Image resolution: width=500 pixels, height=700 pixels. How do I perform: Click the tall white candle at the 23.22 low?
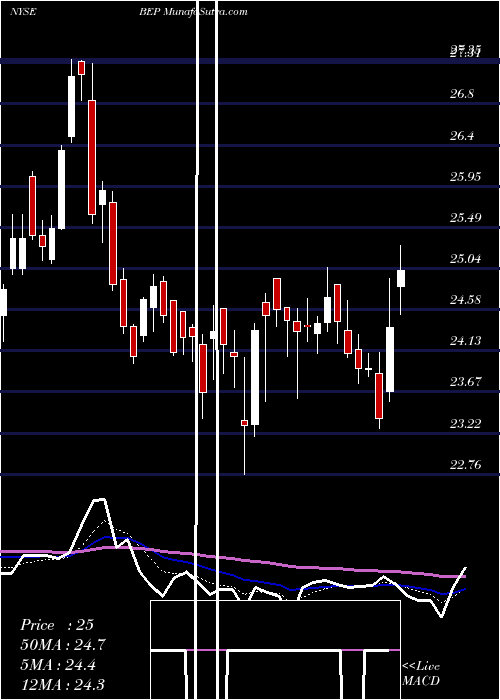[x=255, y=377]
